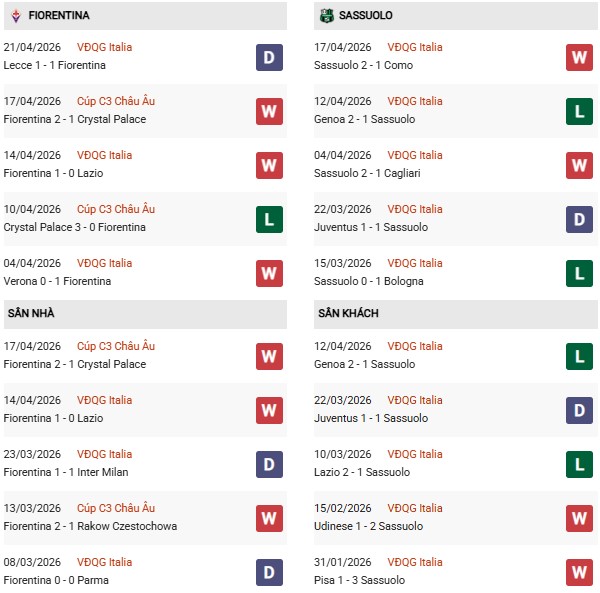Select the SÂN KHÁCH away section header

point(348,313)
